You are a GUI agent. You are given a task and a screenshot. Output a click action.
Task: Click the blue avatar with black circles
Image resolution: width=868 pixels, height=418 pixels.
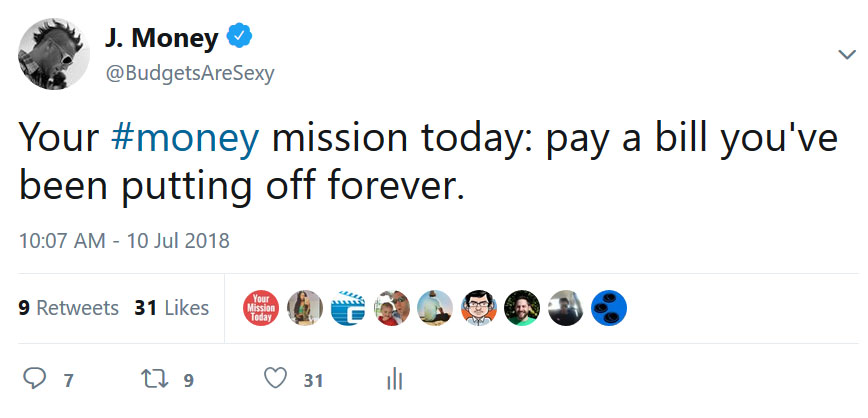pos(609,308)
